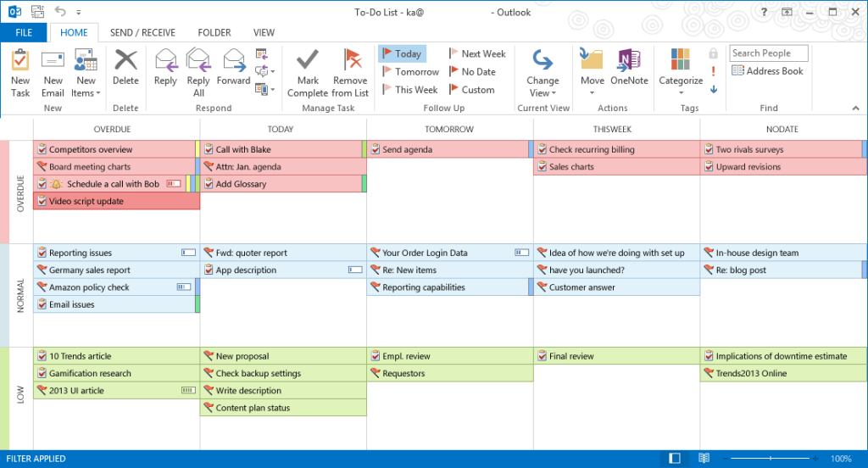The height and width of the screenshot is (468, 868).
Task: Compose a New Email
Action: point(53,73)
